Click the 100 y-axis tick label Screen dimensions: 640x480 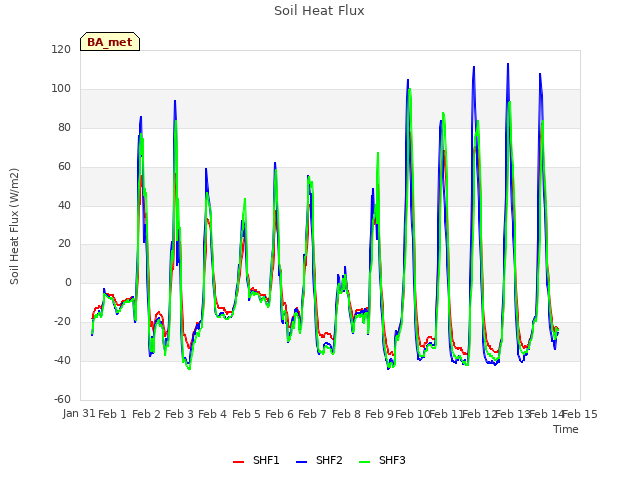pos(61,89)
